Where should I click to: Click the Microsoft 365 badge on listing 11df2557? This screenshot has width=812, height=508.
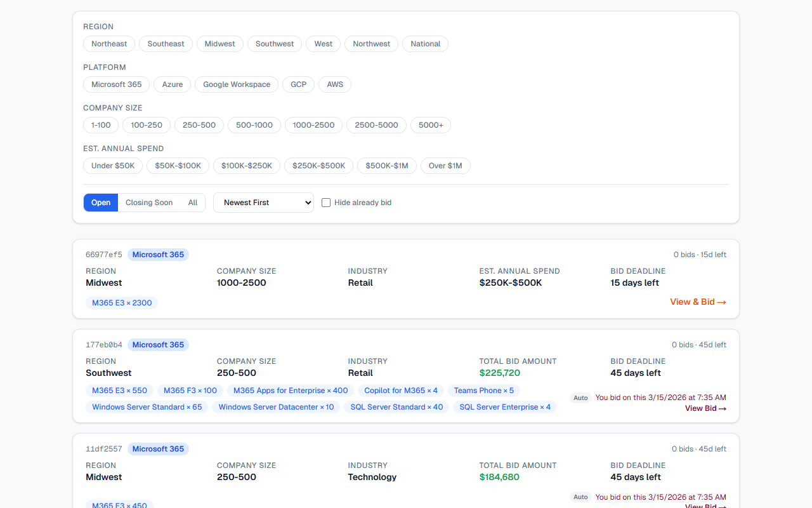tap(158, 449)
